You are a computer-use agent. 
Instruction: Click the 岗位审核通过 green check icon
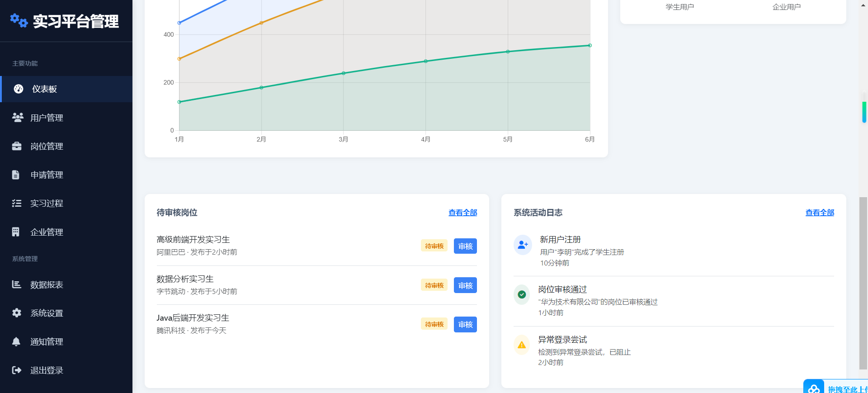[x=522, y=294]
